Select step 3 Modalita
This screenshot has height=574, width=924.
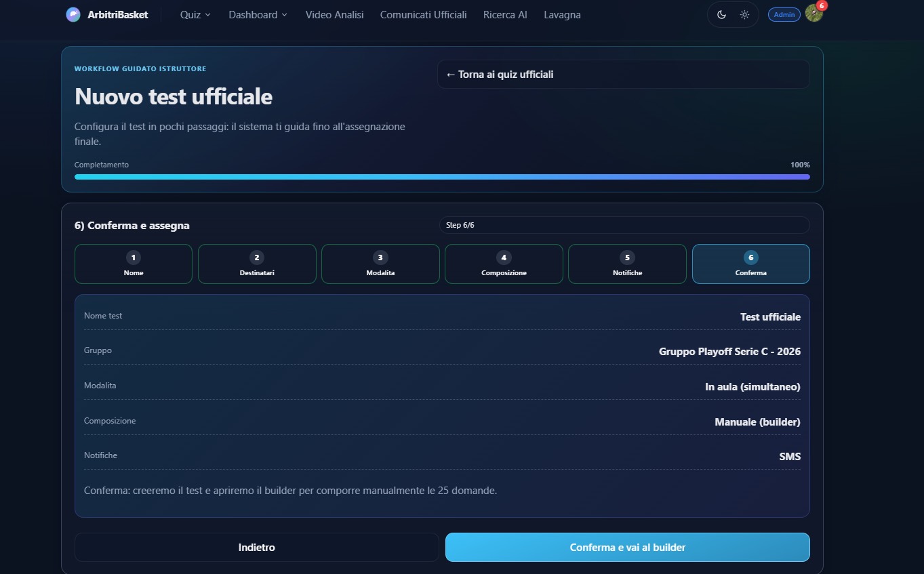pyautogui.click(x=380, y=264)
